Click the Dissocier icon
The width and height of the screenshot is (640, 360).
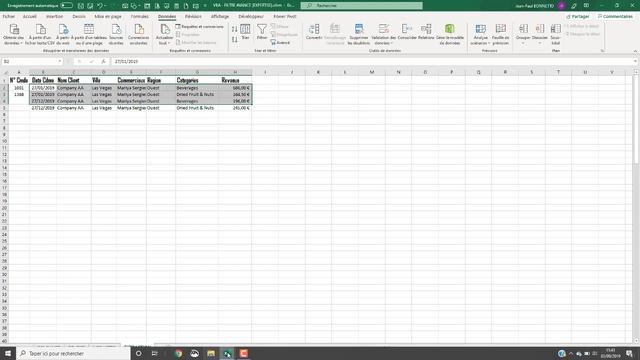pyautogui.click(x=540, y=29)
